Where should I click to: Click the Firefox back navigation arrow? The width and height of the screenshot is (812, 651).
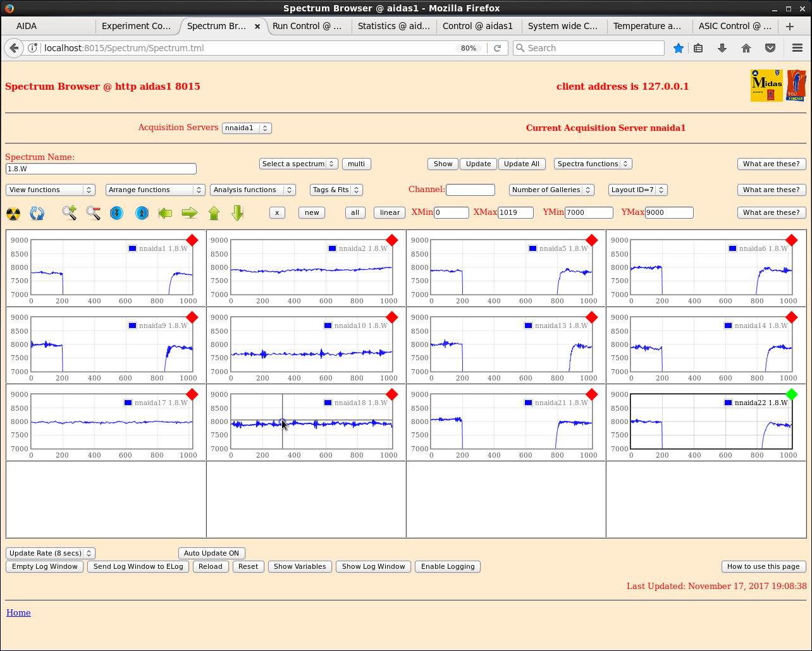[x=14, y=48]
